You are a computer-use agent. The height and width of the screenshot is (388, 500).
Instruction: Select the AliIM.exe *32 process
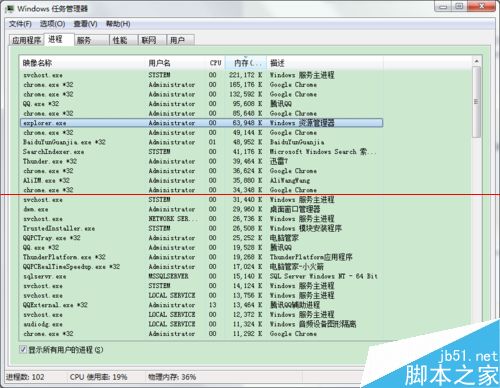[x=201, y=181]
